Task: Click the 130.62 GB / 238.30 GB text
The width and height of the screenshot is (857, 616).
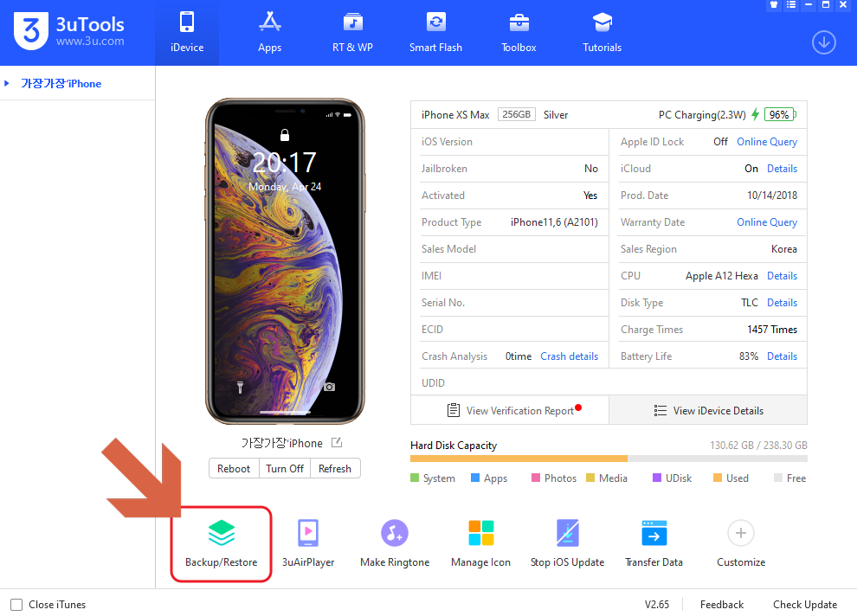Action: [758, 445]
